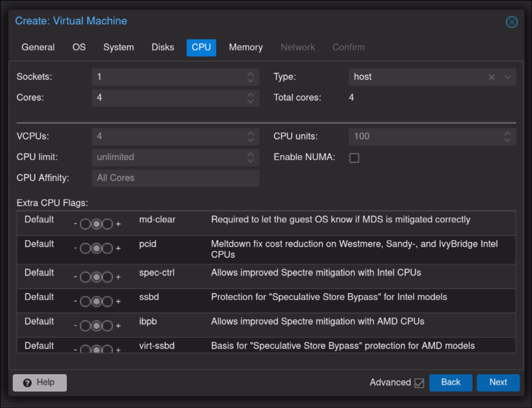The height and width of the screenshot is (408, 532).
Task: Set pcid flag to off (-)
Action: (x=85, y=248)
